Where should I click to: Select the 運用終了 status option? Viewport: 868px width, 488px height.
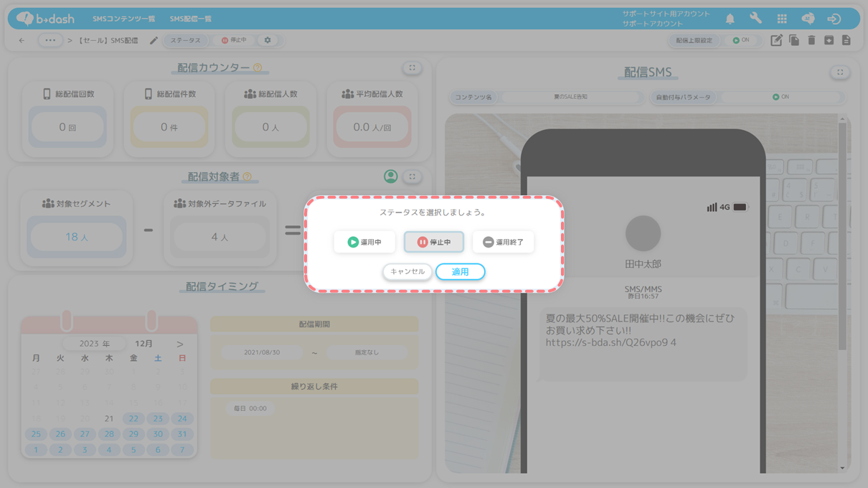503,242
